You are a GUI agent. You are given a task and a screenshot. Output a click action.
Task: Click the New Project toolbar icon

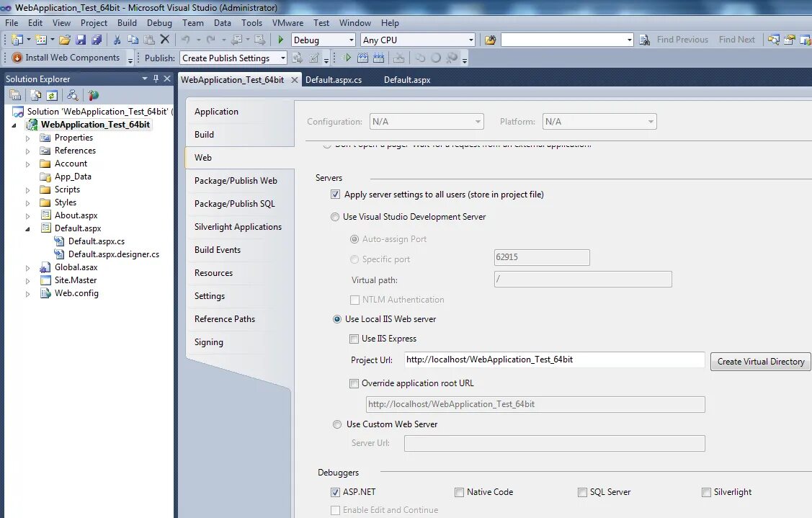17,40
